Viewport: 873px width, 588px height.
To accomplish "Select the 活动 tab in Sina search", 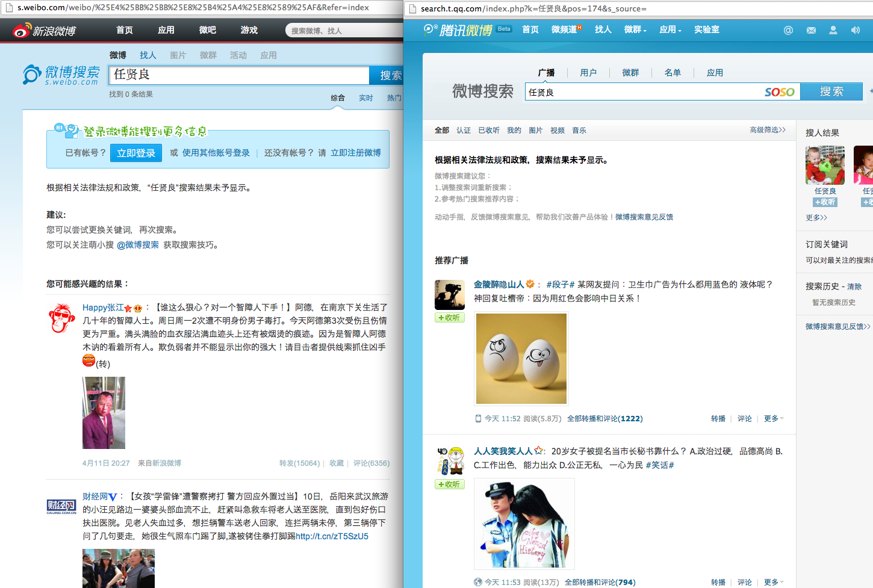I will [238, 55].
